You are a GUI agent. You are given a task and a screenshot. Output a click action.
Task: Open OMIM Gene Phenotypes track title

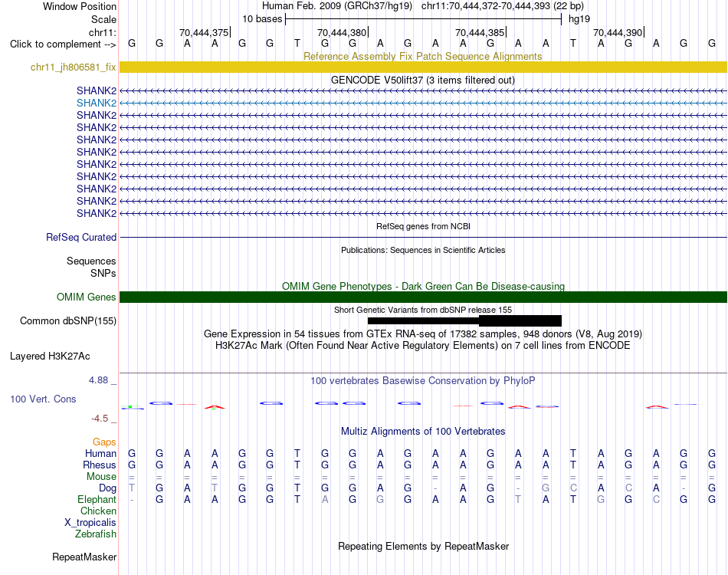[423, 286]
